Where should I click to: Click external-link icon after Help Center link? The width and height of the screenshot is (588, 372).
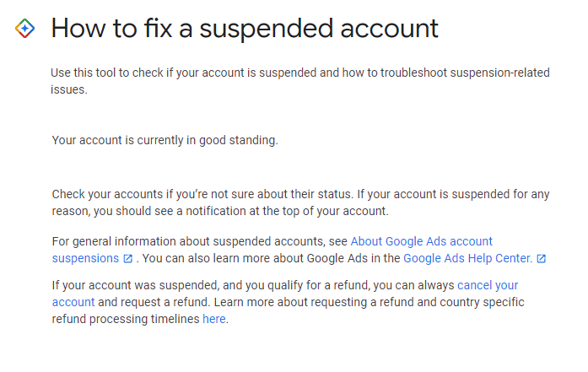(541, 258)
